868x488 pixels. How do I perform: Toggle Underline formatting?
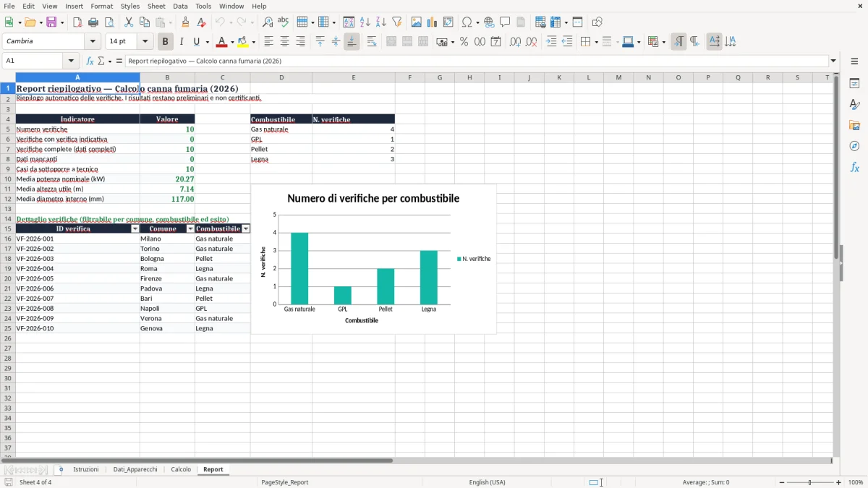196,42
